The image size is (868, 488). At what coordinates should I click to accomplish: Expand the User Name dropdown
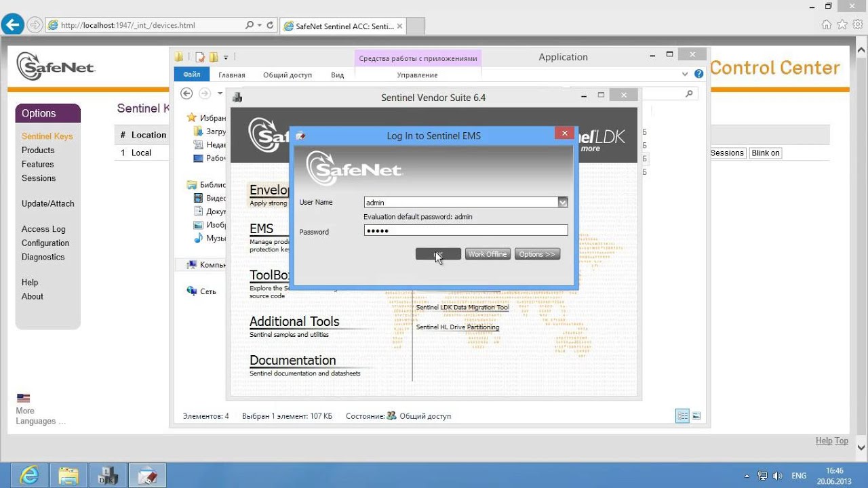point(563,202)
